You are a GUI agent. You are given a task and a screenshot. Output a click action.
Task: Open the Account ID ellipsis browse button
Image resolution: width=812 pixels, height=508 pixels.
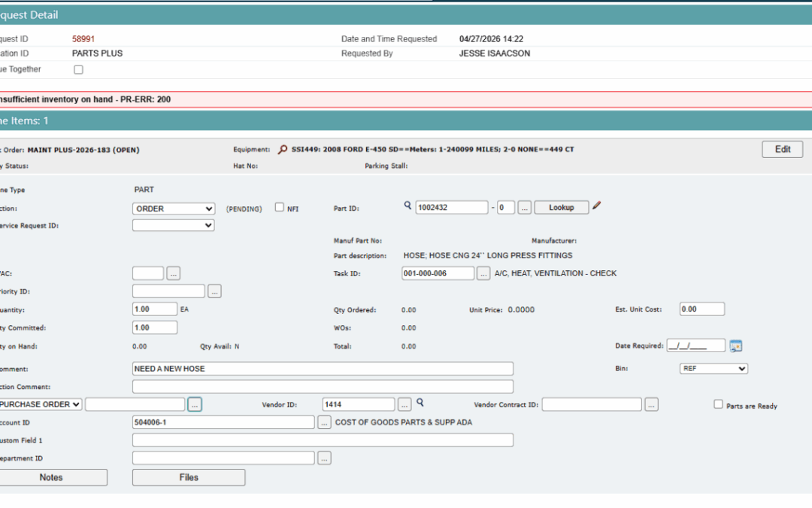[x=324, y=422]
